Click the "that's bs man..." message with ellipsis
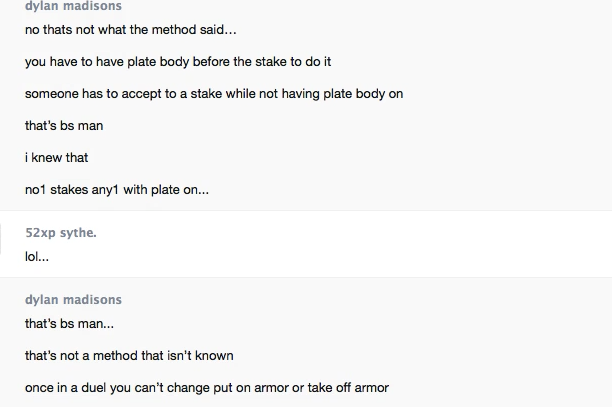Screen dimensions: 612x407 coord(70,324)
